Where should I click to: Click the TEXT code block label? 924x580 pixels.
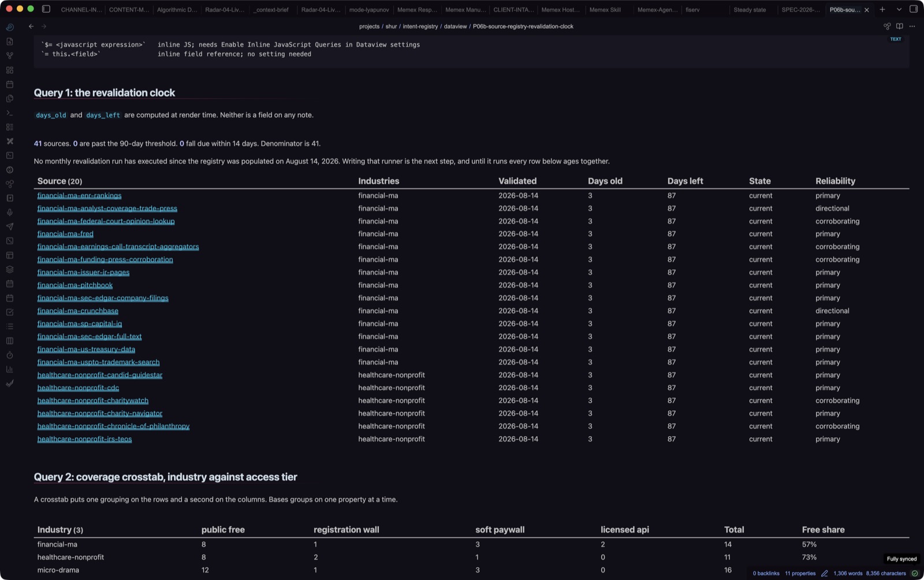pos(896,39)
